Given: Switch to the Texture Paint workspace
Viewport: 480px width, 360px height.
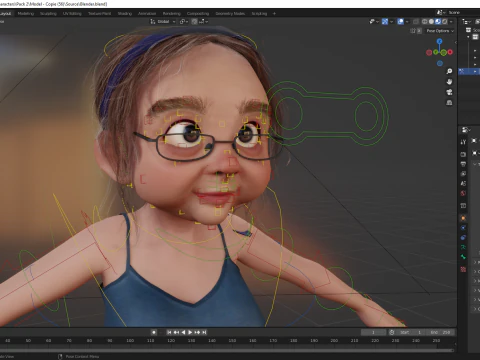Looking at the screenshot, I should tap(99, 14).
